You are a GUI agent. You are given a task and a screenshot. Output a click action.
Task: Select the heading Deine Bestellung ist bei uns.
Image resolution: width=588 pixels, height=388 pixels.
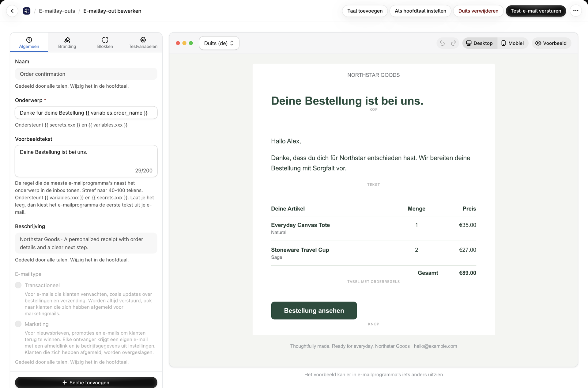pos(347,101)
